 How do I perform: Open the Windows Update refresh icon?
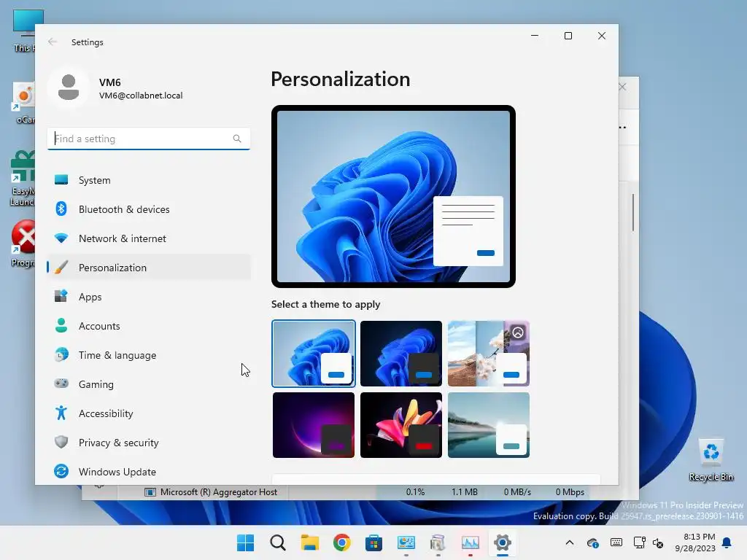click(x=61, y=472)
